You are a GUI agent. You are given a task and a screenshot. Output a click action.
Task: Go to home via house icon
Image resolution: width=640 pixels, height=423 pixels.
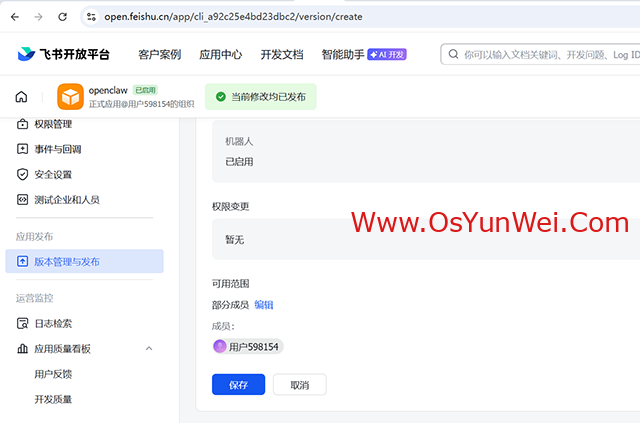click(x=21, y=97)
